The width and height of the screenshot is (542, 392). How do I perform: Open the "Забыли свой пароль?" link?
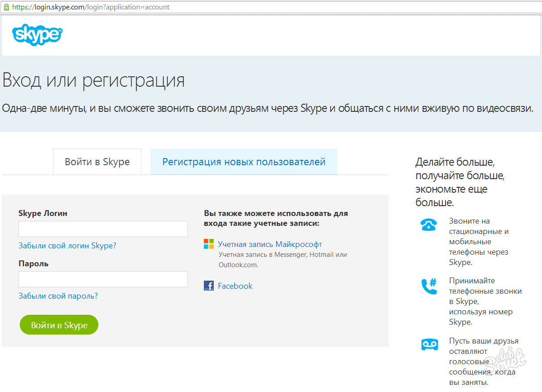click(58, 296)
